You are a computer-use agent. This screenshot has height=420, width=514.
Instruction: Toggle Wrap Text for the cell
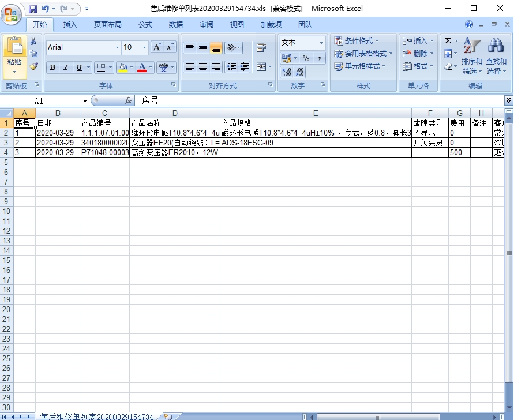click(261, 48)
